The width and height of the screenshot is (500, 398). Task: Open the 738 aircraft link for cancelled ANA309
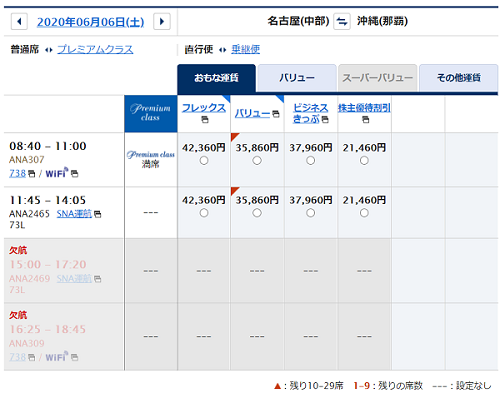click(x=18, y=357)
